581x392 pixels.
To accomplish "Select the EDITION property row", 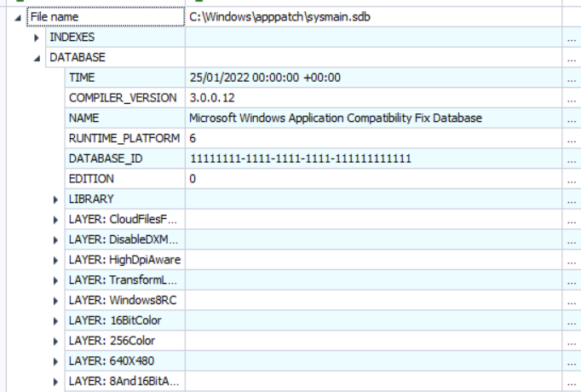I will click(x=125, y=179).
